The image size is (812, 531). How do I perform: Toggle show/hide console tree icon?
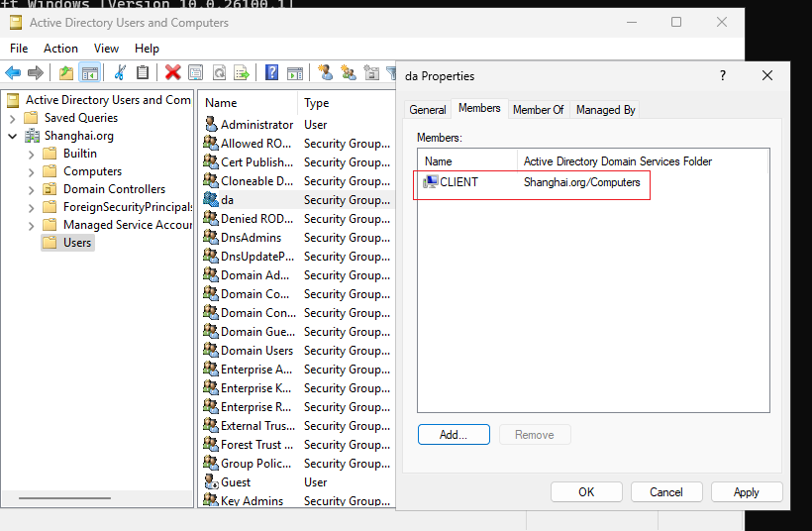click(x=89, y=72)
